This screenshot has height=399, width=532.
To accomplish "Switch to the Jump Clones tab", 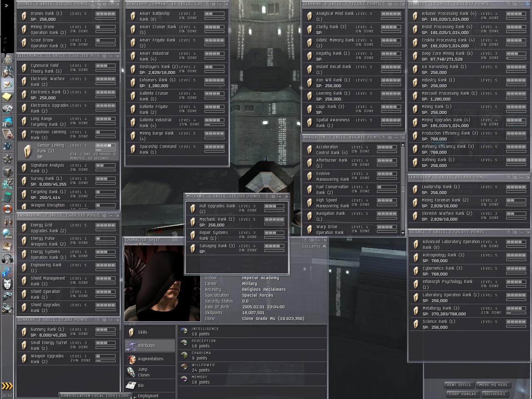I will 150,372.
